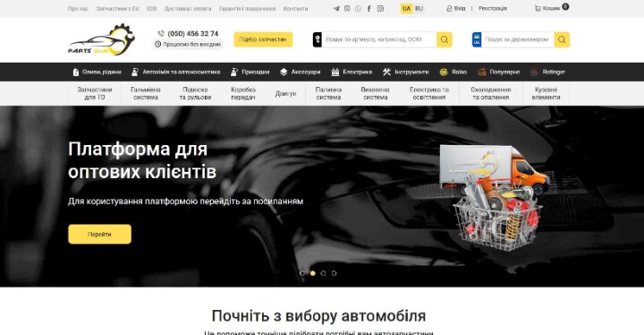Expand the Двигун category menu

click(285, 93)
